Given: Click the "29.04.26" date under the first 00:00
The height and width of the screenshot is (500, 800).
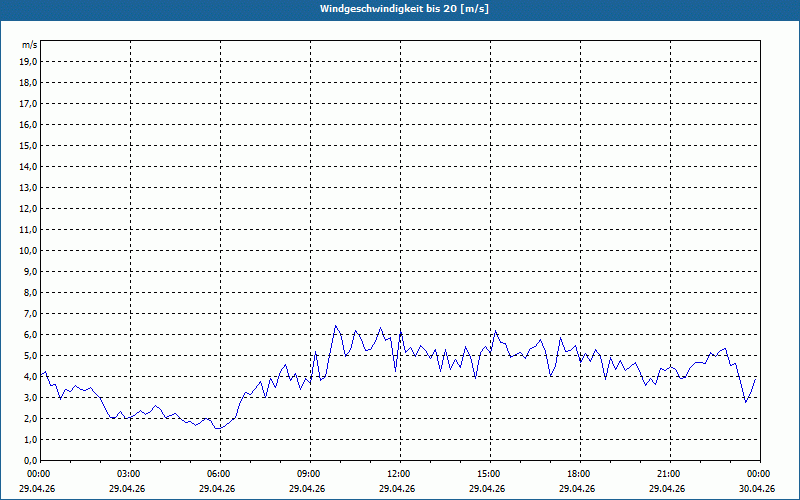Looking at the screenshot, I should click(37, 488).
